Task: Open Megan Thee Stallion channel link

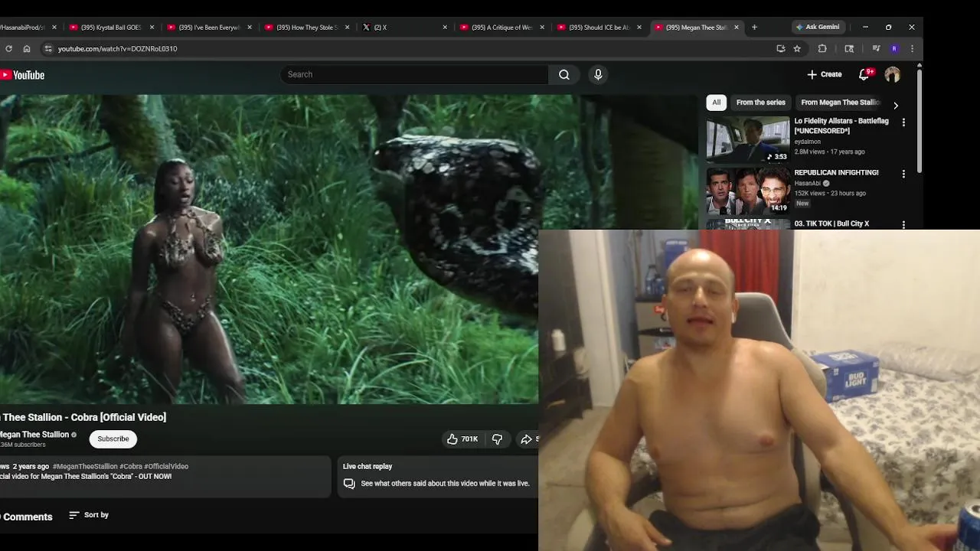Action: tap(34, 435)
